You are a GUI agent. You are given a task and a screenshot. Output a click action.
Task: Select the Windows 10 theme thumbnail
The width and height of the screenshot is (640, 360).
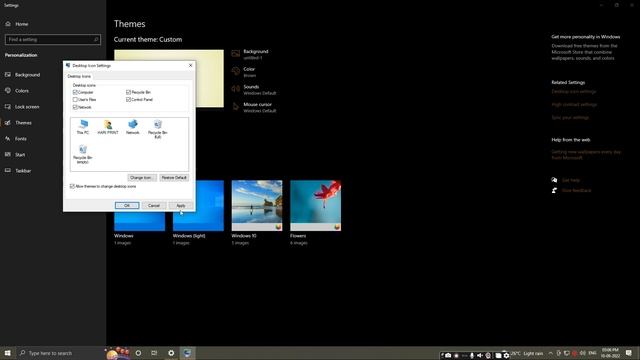pos(257,205)
